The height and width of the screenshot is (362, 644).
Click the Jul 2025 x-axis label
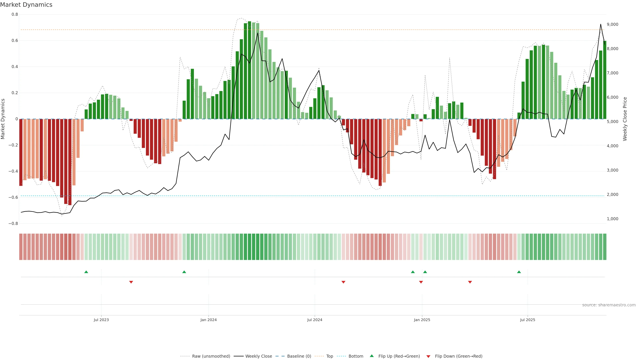527,320
